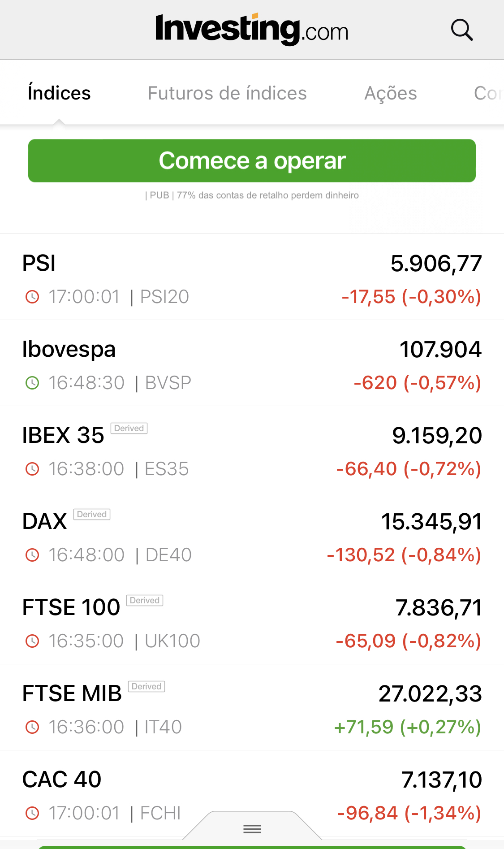The width and height of the screenshot is (504, 849).
Task: Click the clock icon in DAX row
Action: [x=32, y=555]
